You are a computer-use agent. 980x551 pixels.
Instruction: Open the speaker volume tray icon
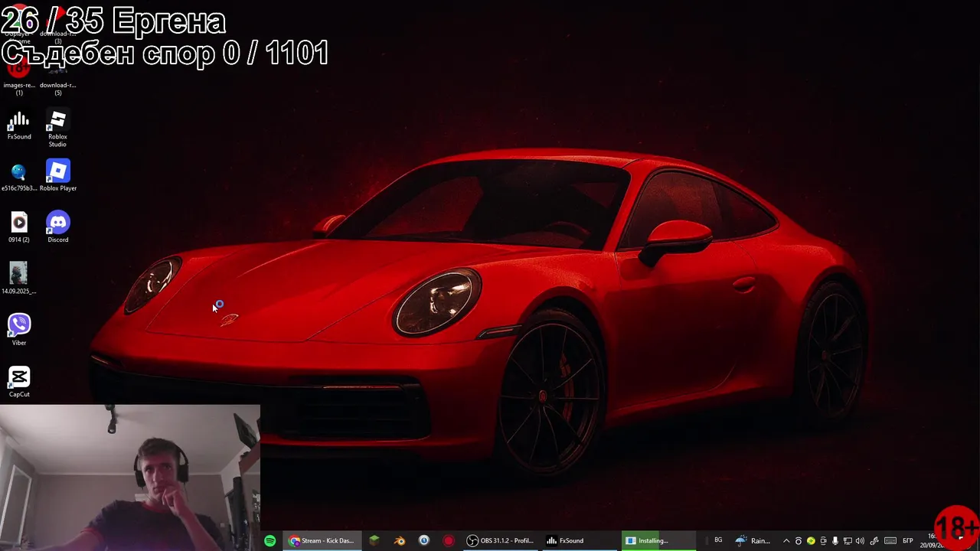tap(860, 541)
